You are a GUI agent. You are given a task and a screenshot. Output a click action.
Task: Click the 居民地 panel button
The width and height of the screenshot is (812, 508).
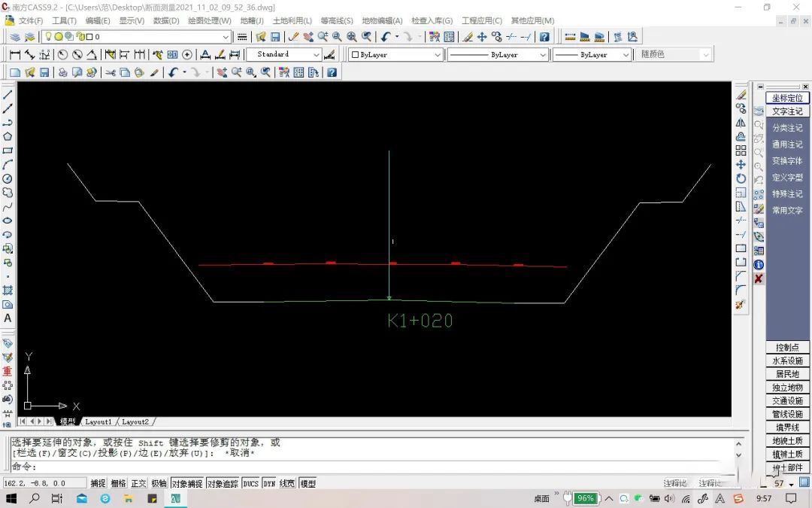[x=787, y=374]
